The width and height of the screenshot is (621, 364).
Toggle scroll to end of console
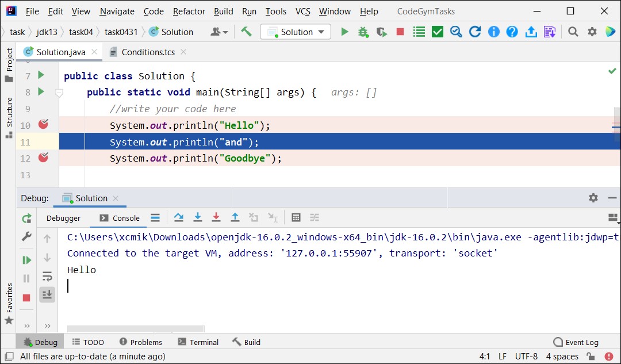click(47, 294)
